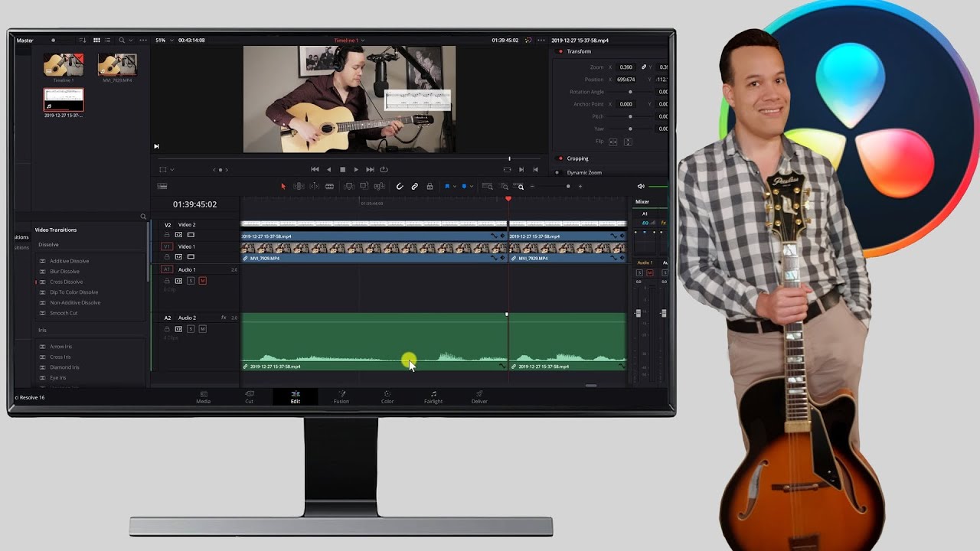Toggle timeline snapping magnet icon
The width and height of the screenshot is (980, 551).
point(399,187)
